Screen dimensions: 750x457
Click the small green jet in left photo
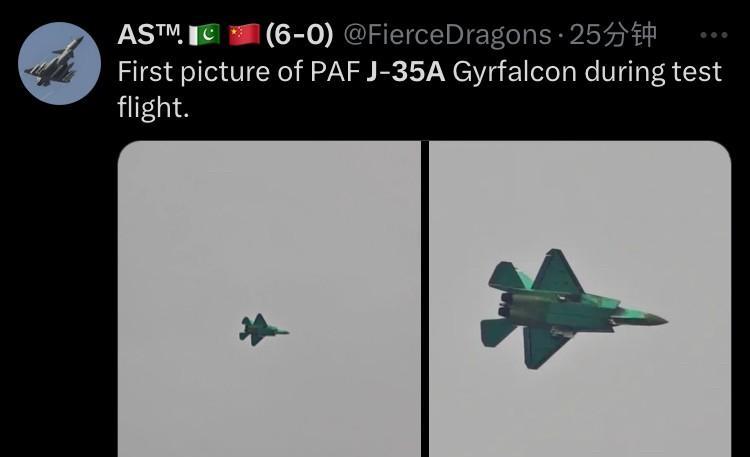(264, 330)
